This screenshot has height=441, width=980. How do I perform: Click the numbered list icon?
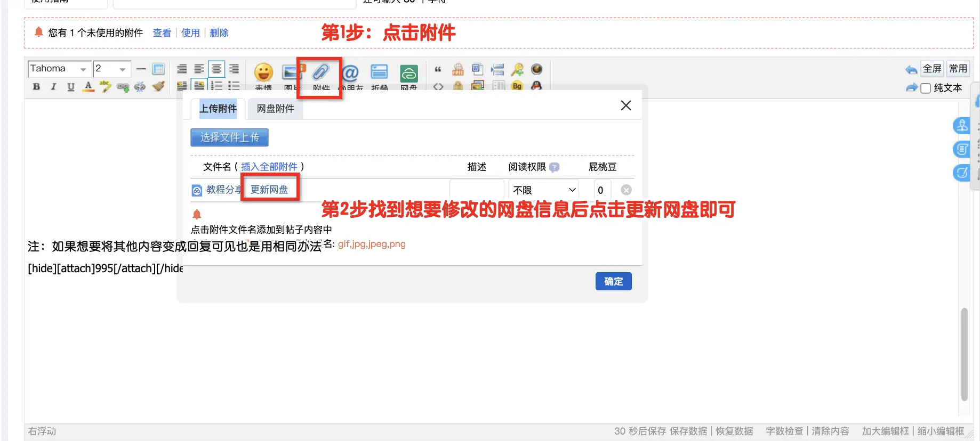click(216, 86)
